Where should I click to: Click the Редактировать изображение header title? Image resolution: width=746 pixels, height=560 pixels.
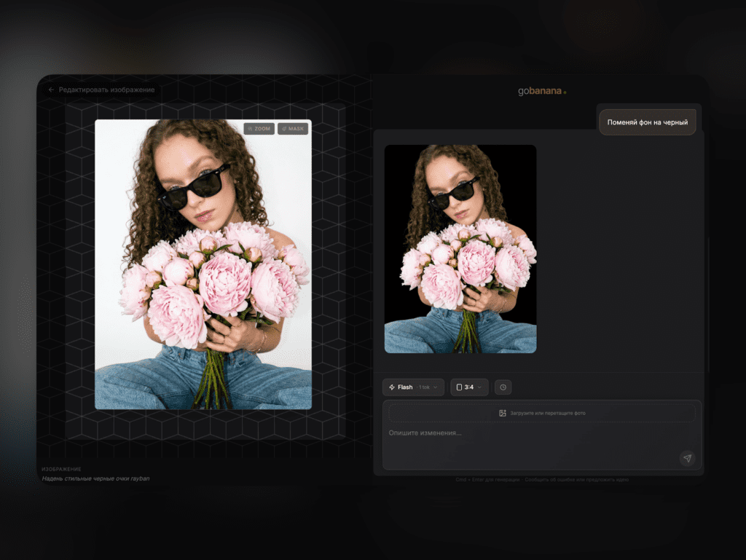point(106,90)
